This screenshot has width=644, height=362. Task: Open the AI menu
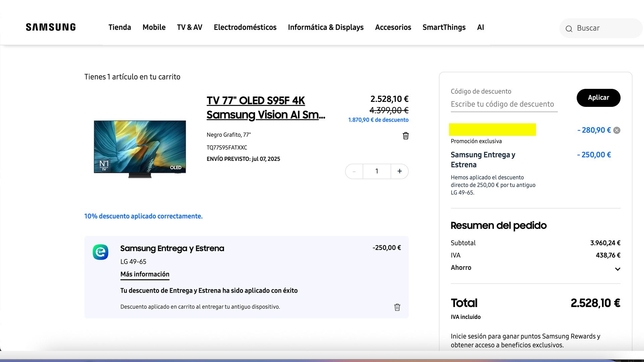[480, 27]
